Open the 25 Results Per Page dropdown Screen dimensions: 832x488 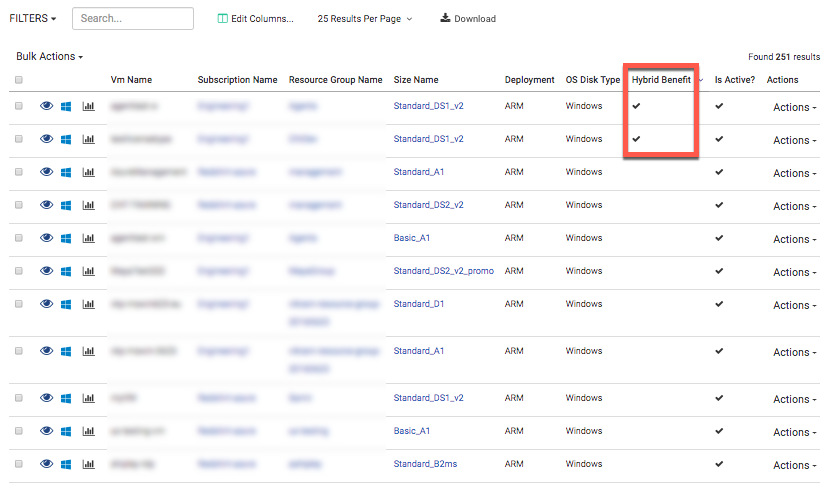pos(365,19)
